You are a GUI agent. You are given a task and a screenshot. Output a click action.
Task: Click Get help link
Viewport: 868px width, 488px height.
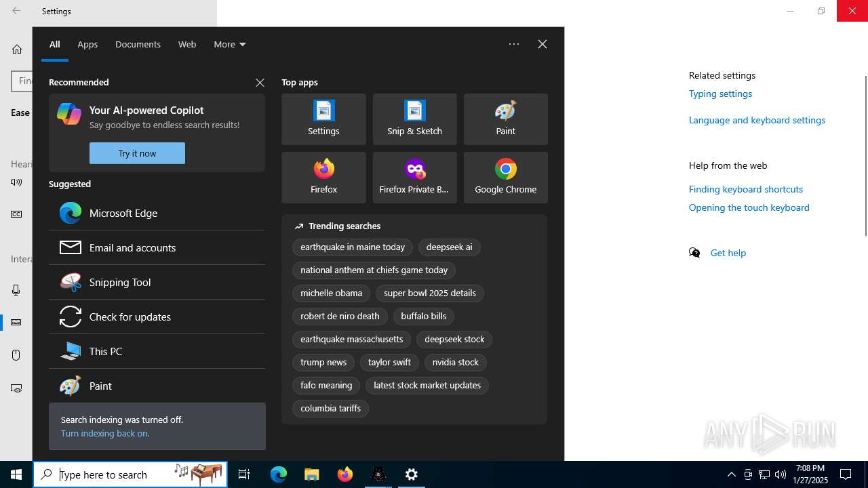click(728, 253)
